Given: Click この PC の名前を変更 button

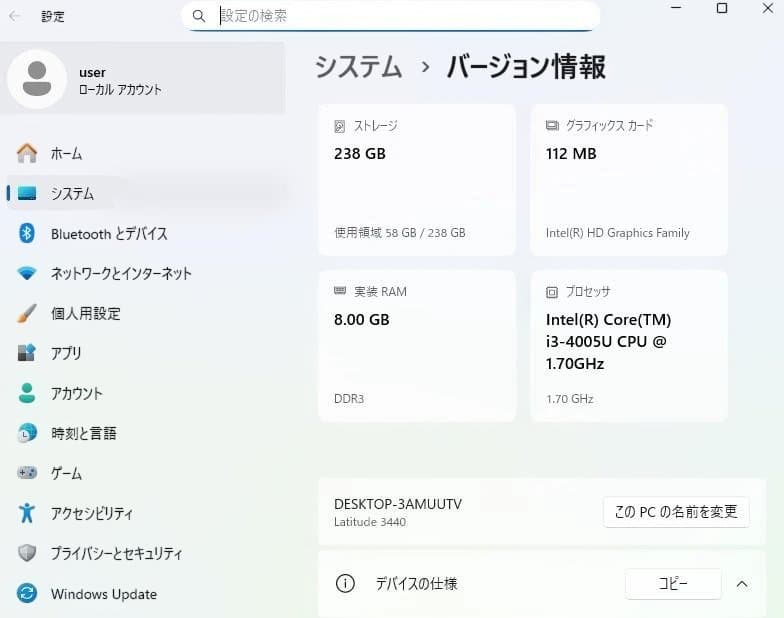Looking at the screenshot, I should tap(676, 512).
